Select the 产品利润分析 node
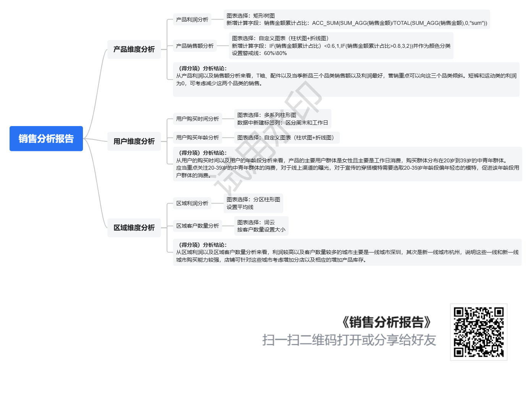The height and width of the screenshot is (403, 532). [192, 19]
